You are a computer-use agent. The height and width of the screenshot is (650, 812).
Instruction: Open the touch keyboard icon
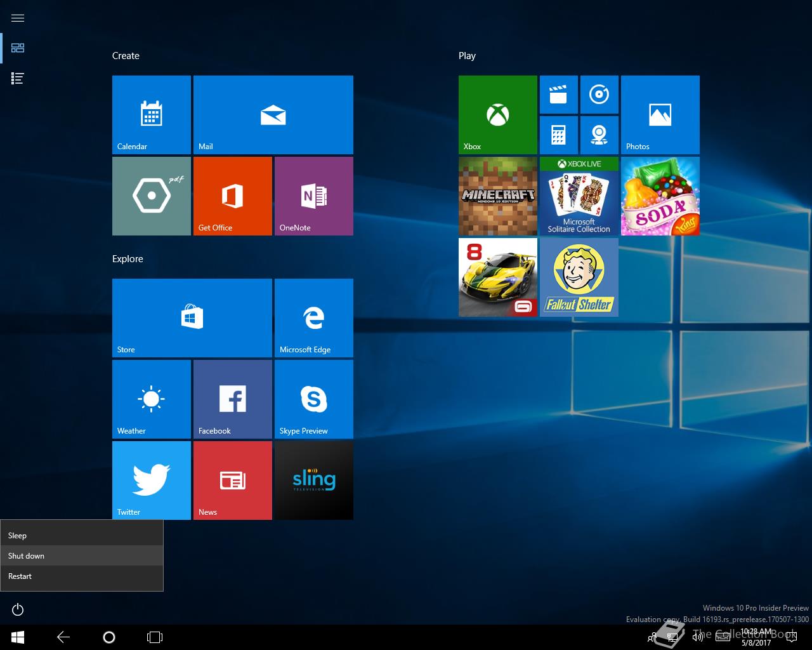723,637
